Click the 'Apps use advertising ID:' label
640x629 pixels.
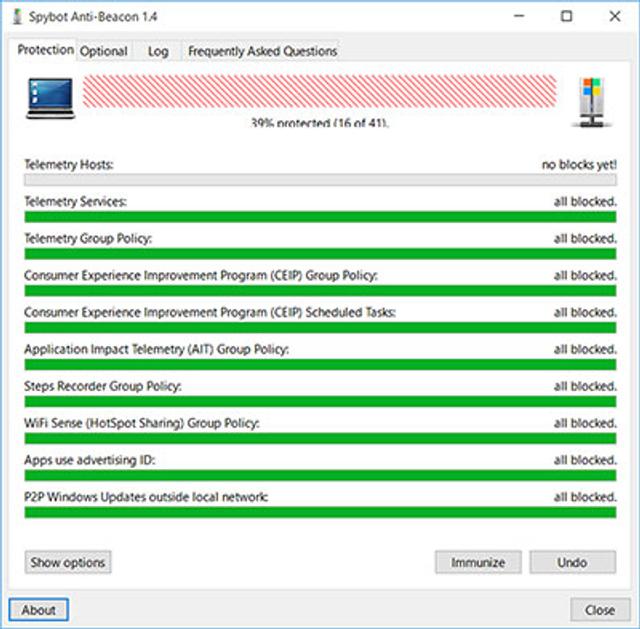(x=89, y=460)
